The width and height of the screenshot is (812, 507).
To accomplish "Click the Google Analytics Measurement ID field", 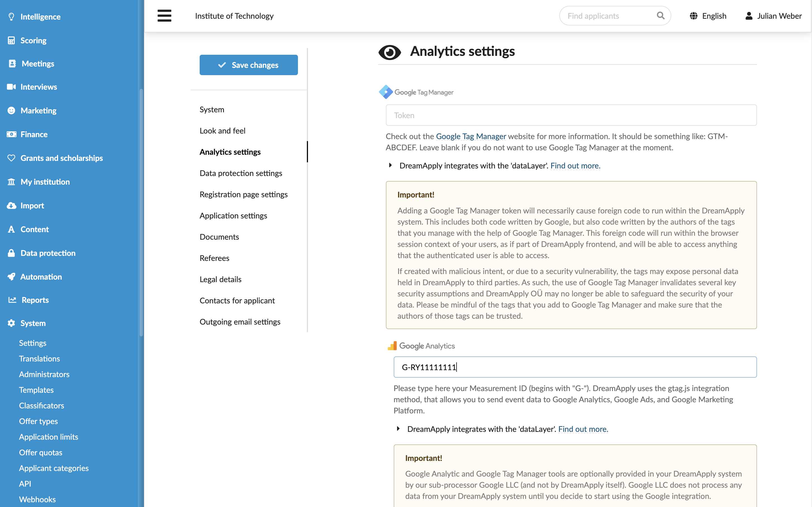I will pos(575,367).
